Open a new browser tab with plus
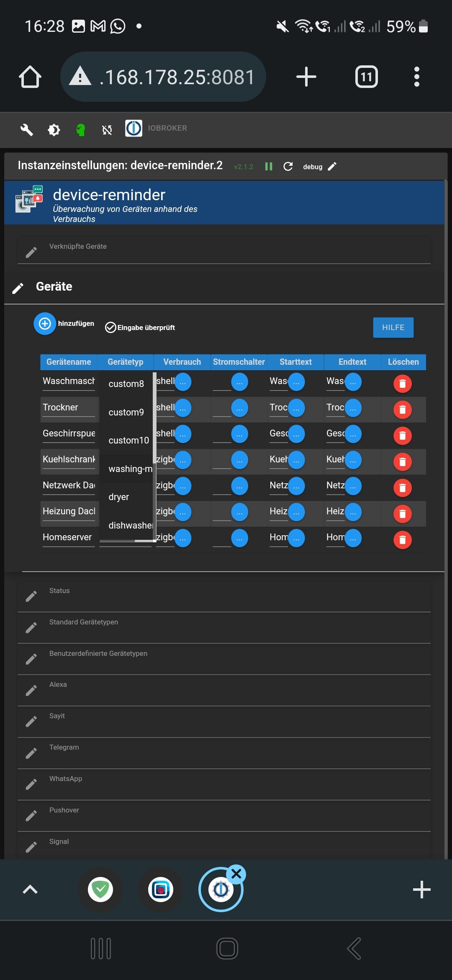The image size is (452, 980). click(x=306, y=77)
